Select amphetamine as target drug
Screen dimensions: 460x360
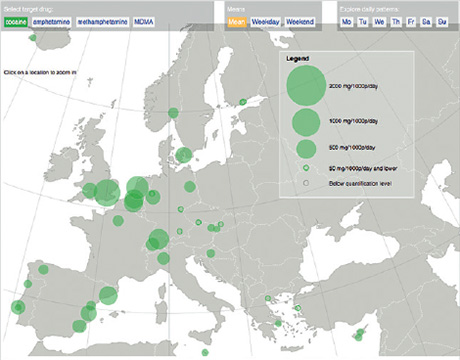(51, 22)
